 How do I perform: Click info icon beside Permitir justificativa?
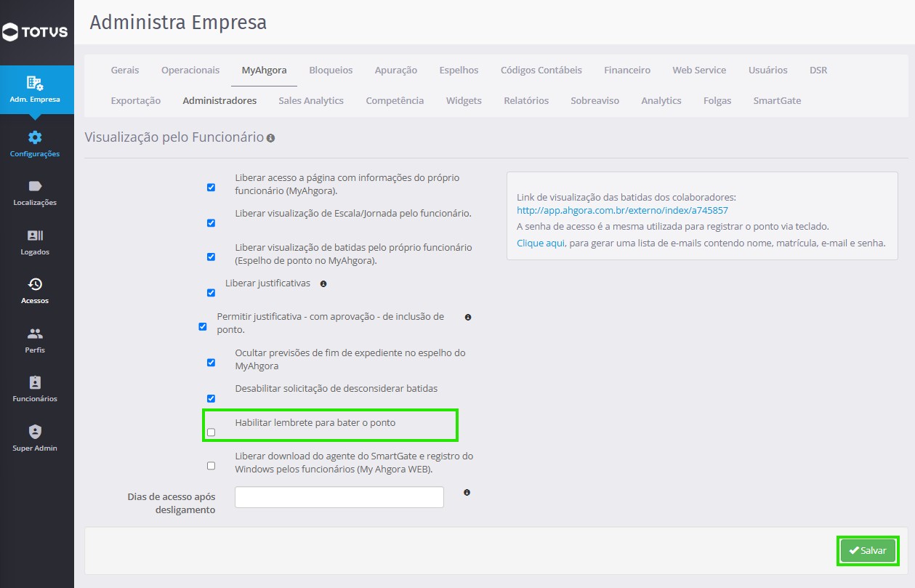click(x=468, y=318)
